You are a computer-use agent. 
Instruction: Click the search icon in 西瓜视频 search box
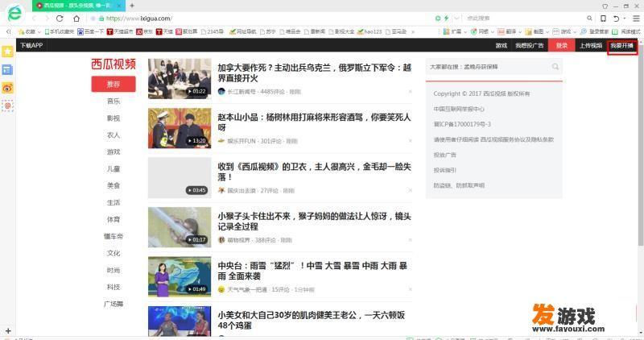tap(555, 67)
